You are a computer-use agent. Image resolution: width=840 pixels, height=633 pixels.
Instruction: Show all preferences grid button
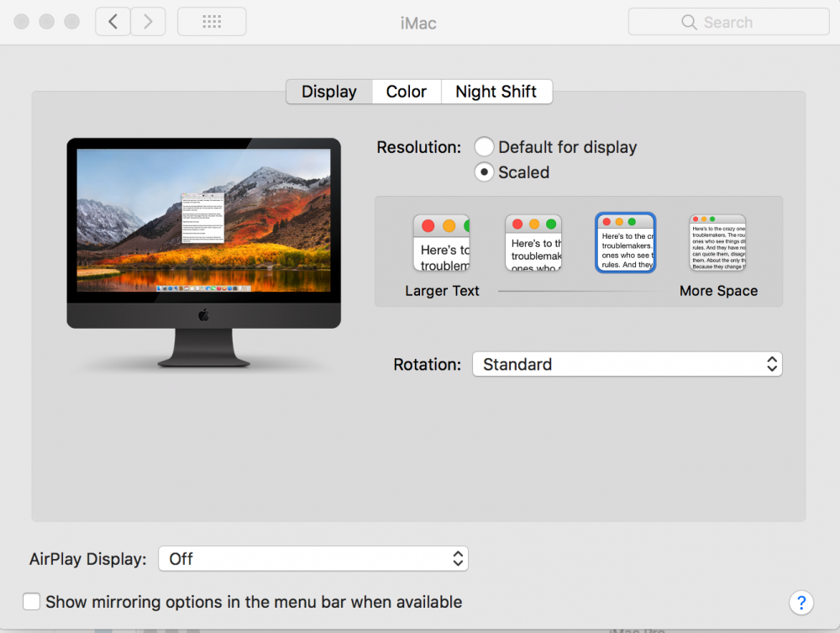212,22
